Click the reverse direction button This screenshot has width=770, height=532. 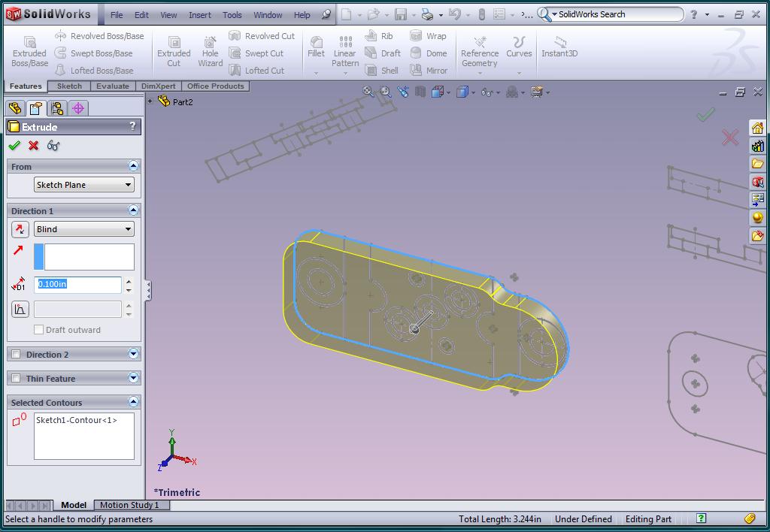point(20,229)
